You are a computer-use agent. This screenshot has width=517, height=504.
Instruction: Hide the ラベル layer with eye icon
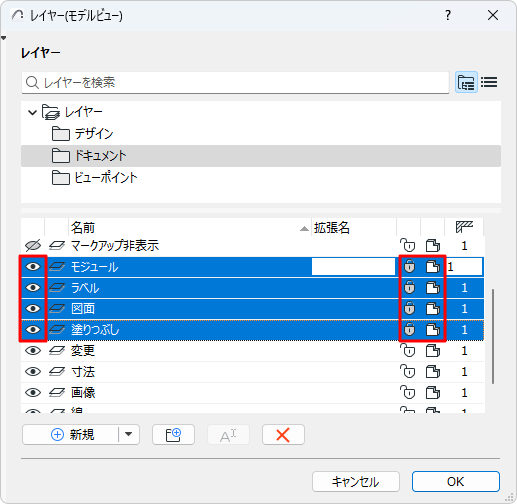(33, 288)
